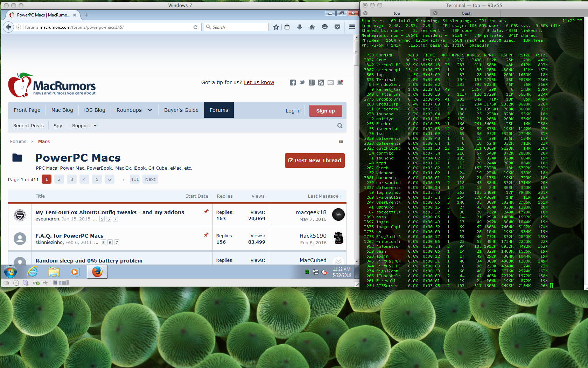Image resolution: width=588 pixels, height=368 pixels.
Task: Launch Internet Explorer from taskbar
Action: (x=32, y=272)
